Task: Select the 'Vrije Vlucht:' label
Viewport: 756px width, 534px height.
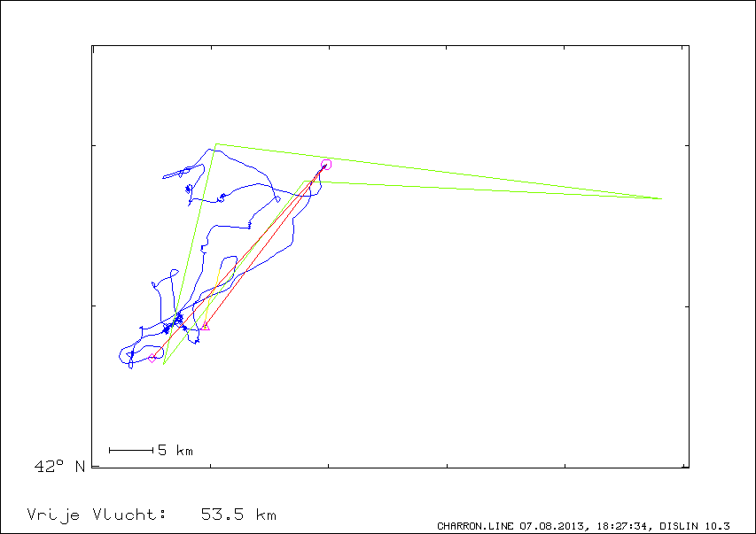Action: (97, 515)
